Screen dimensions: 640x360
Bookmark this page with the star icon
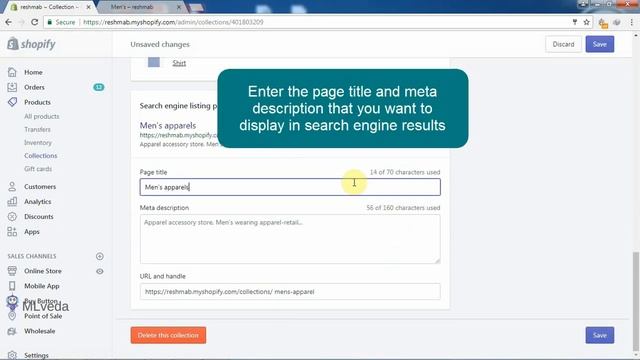point(587,22)
